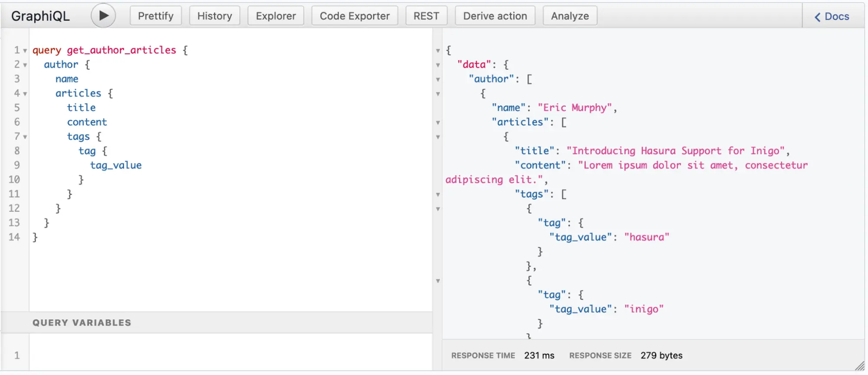Viewport: 868px width, 375px height.
Task: Collapse the author block fold arrow on line 2
Action: [25, 65]
